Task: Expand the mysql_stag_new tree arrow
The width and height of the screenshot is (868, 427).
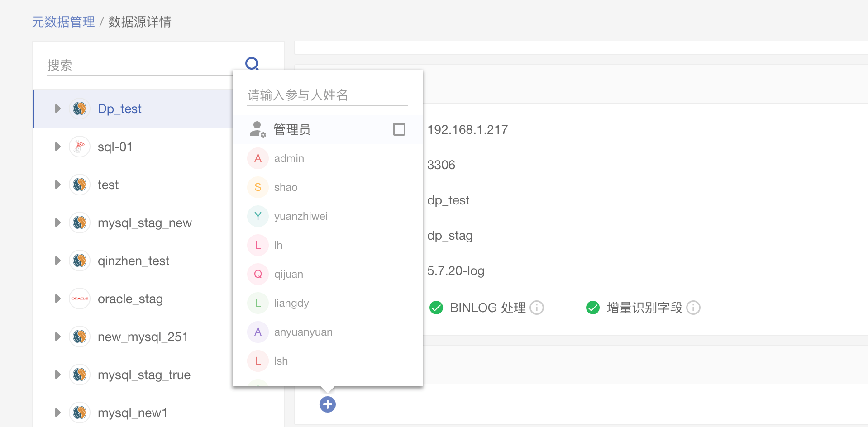Action: tap(57, 223)
